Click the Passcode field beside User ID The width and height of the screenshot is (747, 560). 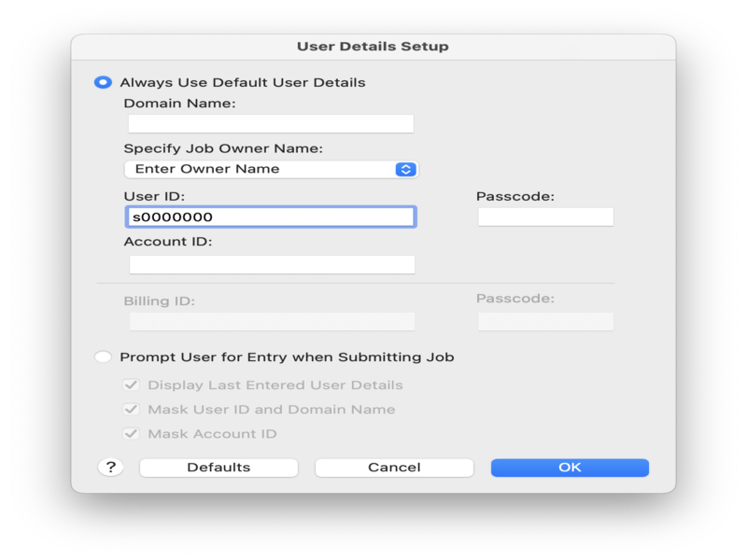[545, 217]
